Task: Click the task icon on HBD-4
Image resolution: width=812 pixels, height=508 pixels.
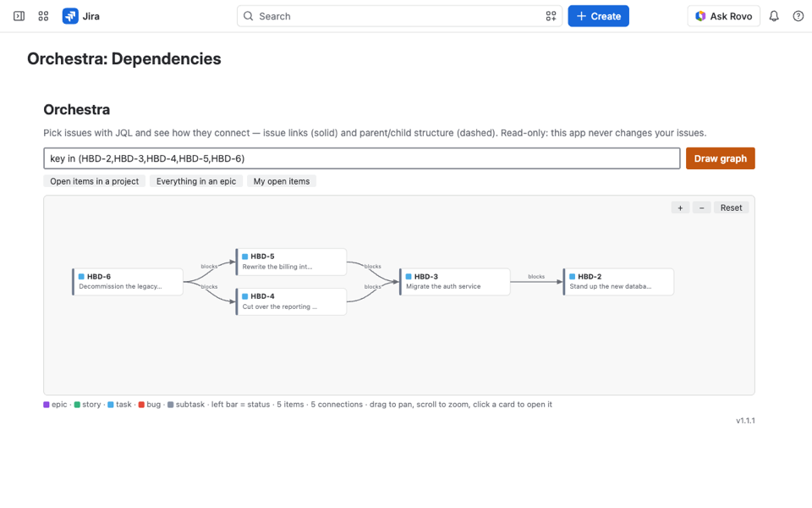Action: coord(245,296)
